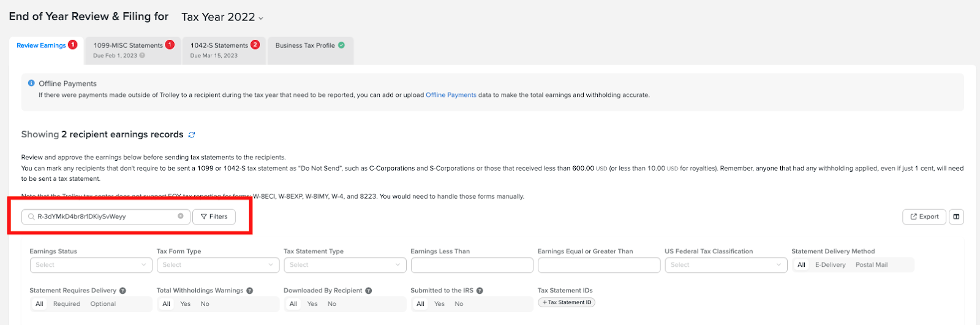Select No for Total Withholdings Warnings
The image size is (980, 325).
coord(205,304)
